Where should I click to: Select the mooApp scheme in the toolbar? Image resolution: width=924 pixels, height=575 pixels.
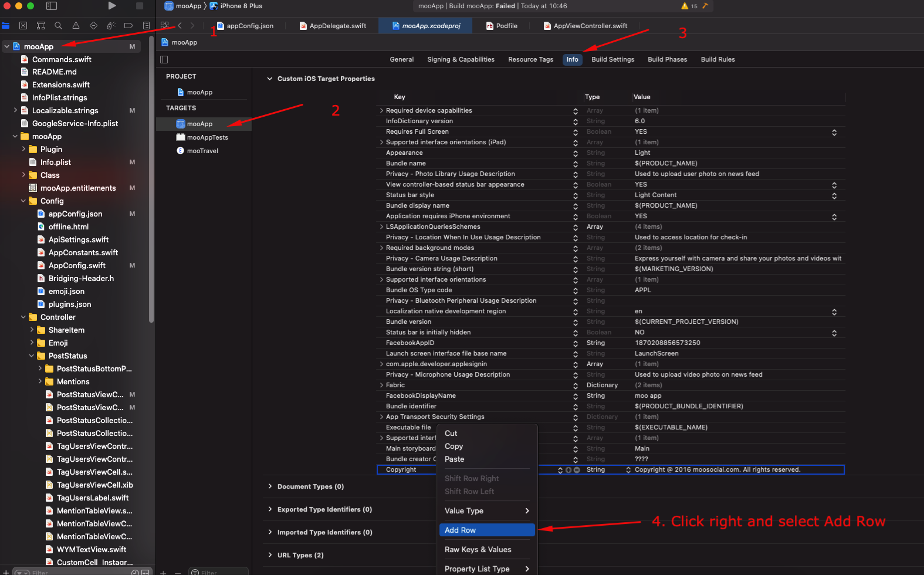click(x=183, y=6)
